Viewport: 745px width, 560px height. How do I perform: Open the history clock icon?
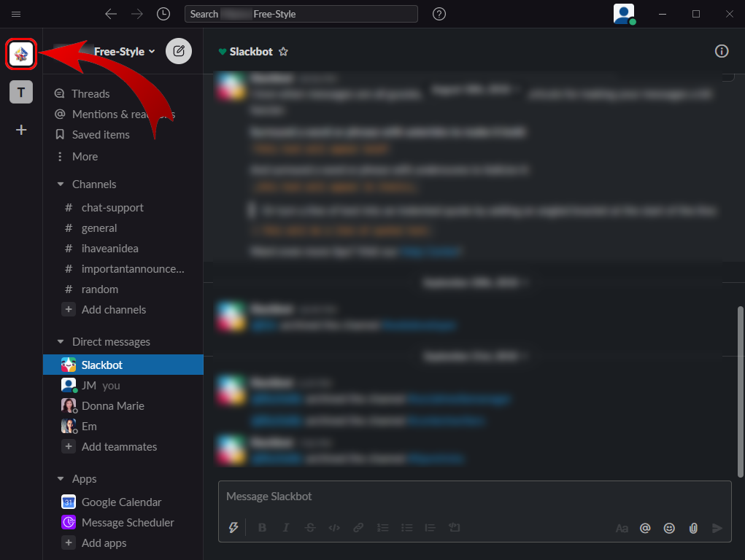point(163,15)
